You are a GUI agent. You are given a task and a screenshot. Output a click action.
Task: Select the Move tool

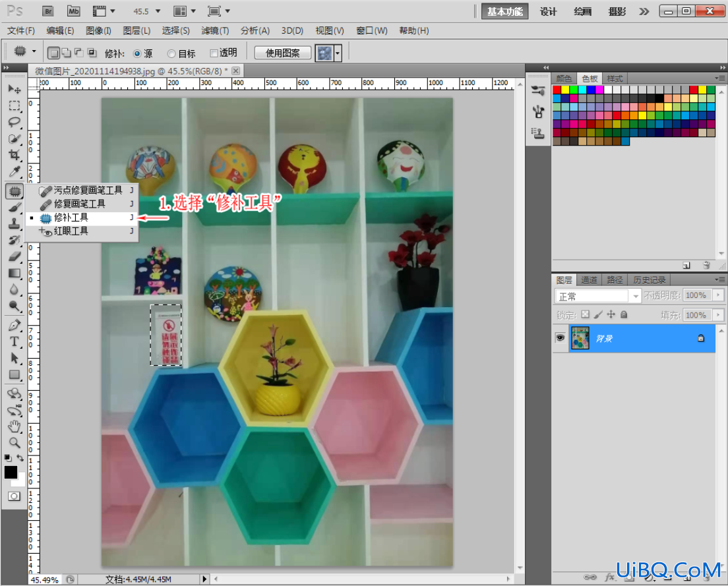coord(15,88)
